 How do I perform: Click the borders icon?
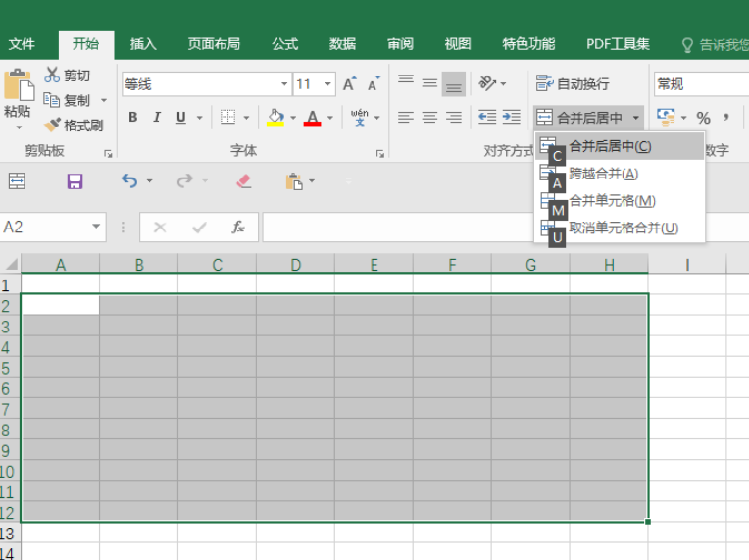[x=227, y=117]
